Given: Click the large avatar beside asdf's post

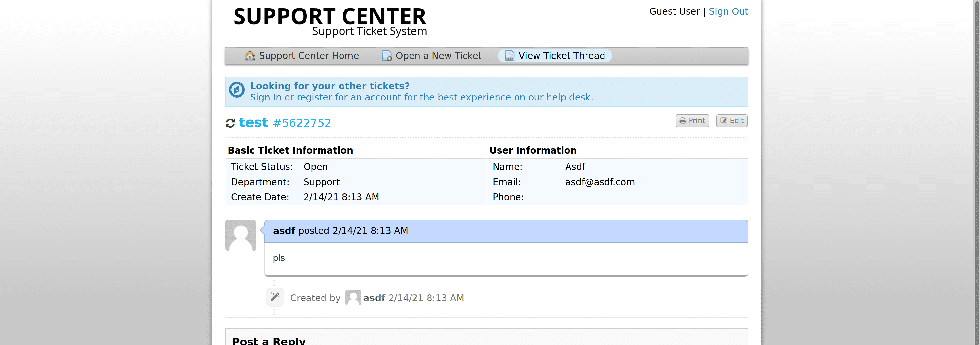Looking at the screenshot, I should click(x=240, y=235).
